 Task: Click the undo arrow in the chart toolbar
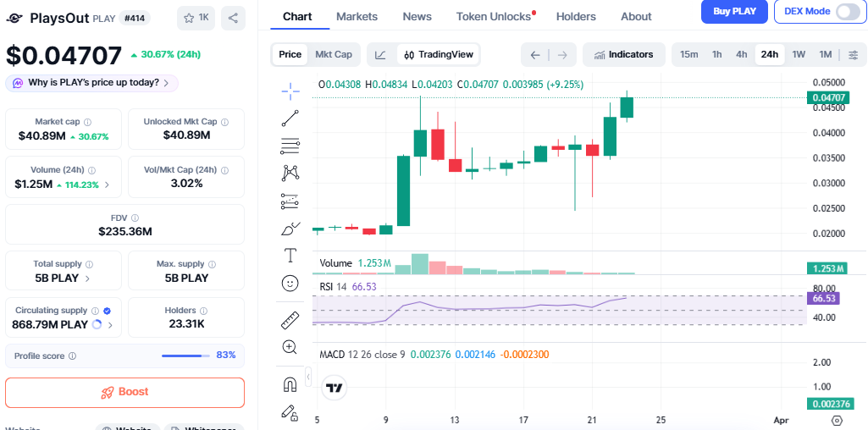(534, 55)
